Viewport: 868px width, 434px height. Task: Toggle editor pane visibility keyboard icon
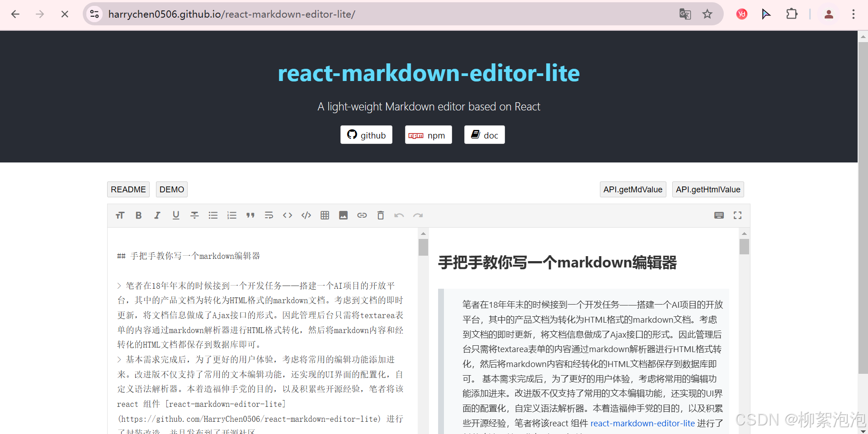[719, 215]
